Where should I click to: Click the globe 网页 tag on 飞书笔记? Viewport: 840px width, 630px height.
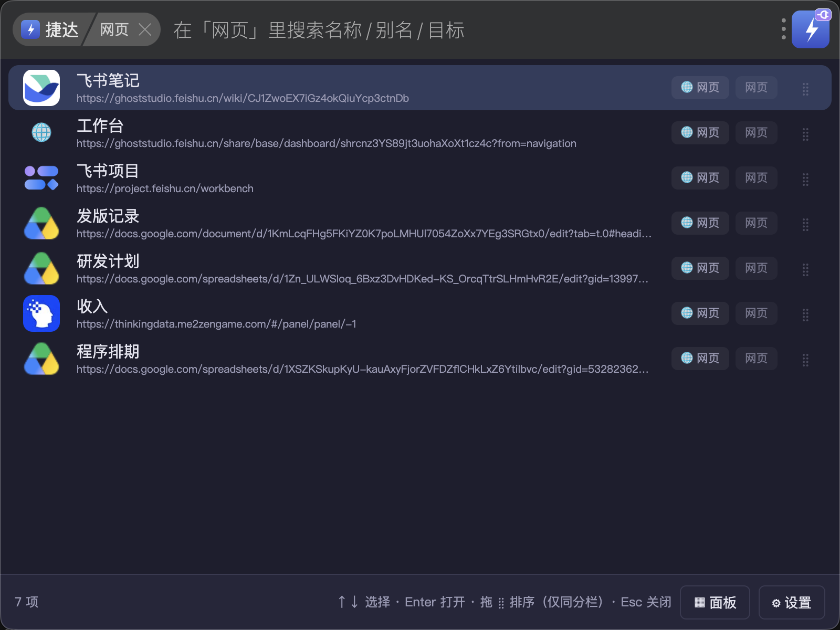pyautogui.click(x=700, y=87)
